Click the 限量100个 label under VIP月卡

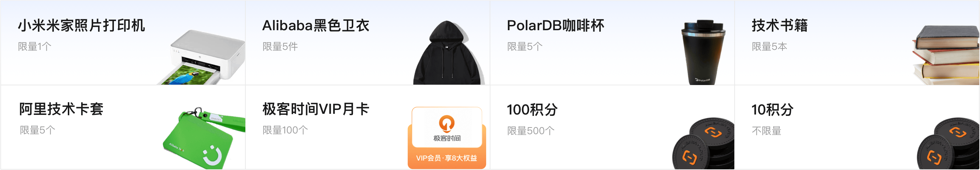click(x=285, y=130)
